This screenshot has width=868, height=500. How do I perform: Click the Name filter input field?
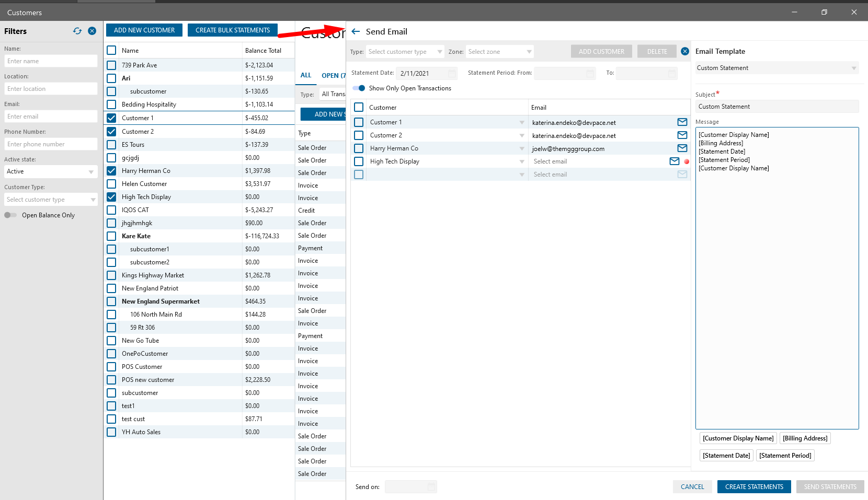coord(51,61)
